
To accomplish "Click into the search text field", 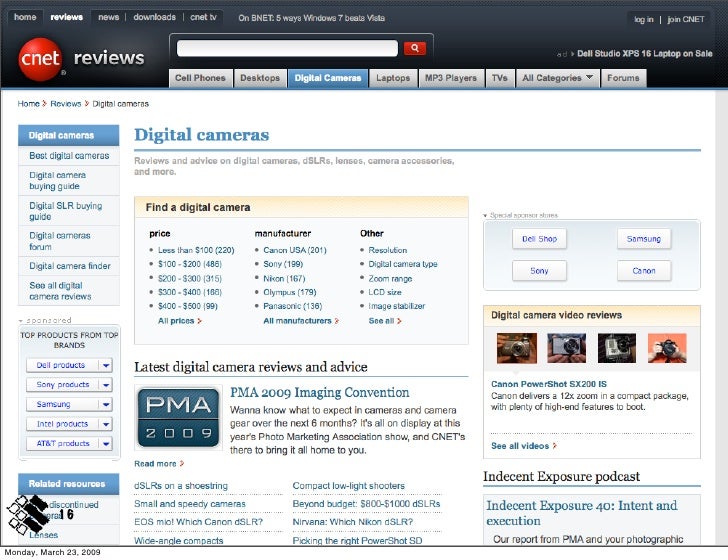I will 287,48.
